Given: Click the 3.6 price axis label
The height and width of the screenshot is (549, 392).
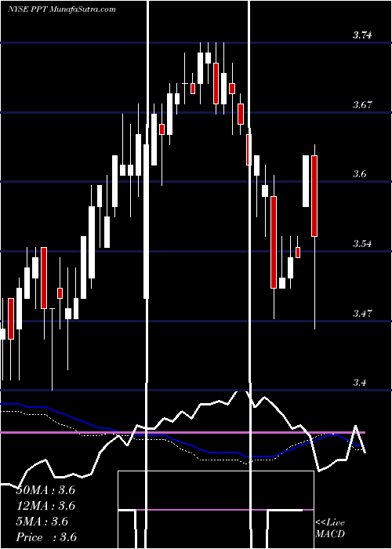Looking at the screenshot, I should coord(361,173).
